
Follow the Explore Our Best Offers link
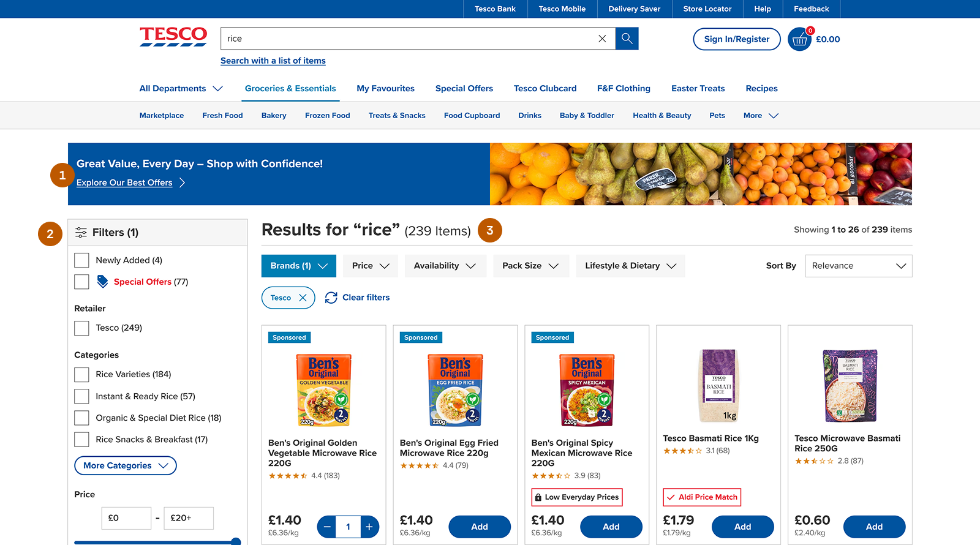(x=124, y=182)
